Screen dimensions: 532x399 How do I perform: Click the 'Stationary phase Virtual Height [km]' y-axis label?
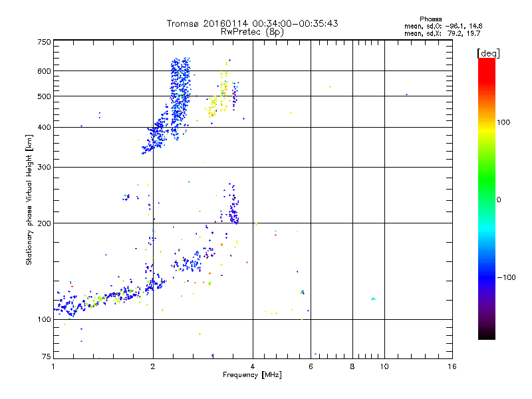[29, 199]
